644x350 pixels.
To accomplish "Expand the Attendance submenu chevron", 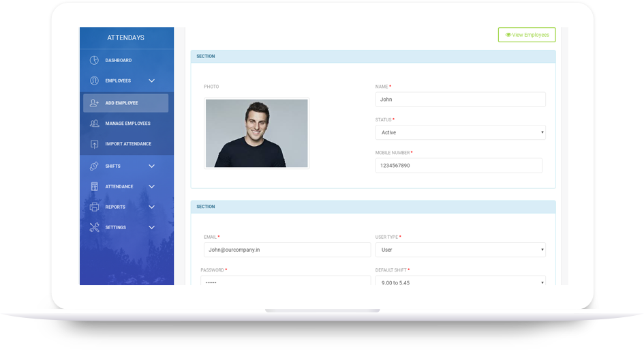I will [x=151, y=187].
